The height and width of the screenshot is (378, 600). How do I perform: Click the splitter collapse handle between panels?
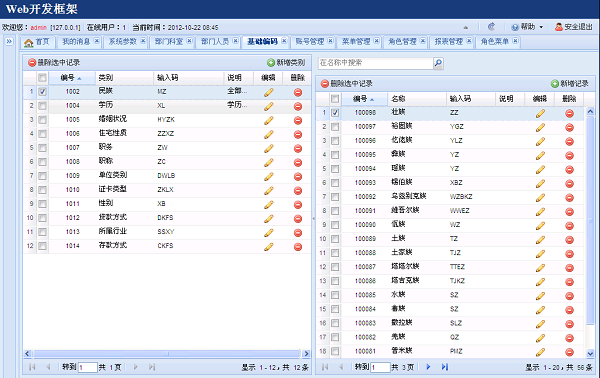[x=313, y=218]
